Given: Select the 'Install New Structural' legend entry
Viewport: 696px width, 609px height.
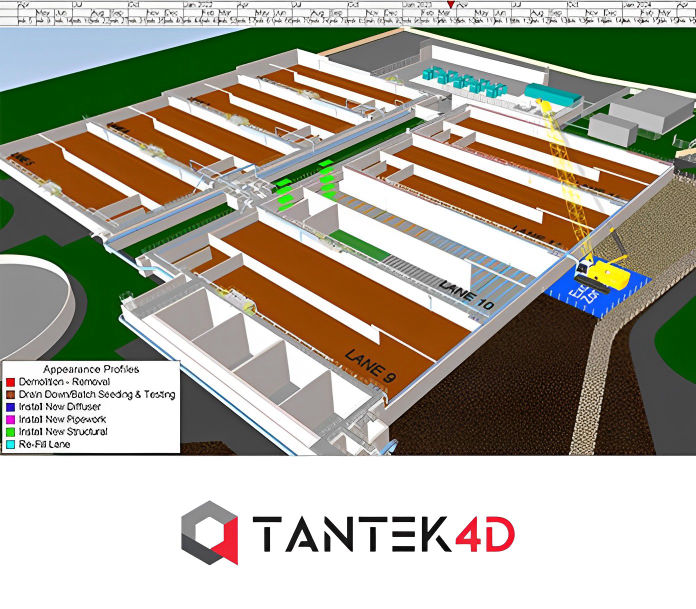Looking at the screenshot, I should (x=63, y=431).
